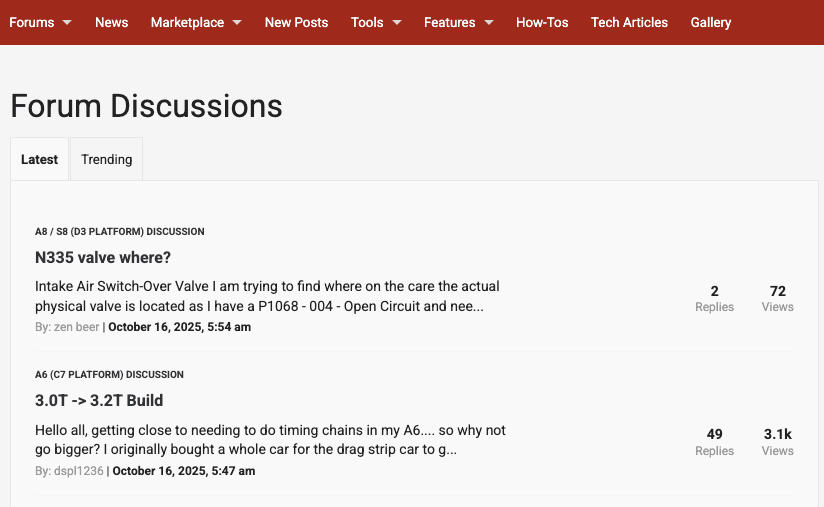Open the Features dropdown menu
Viewport: 824px width, 507px height.
458,22
